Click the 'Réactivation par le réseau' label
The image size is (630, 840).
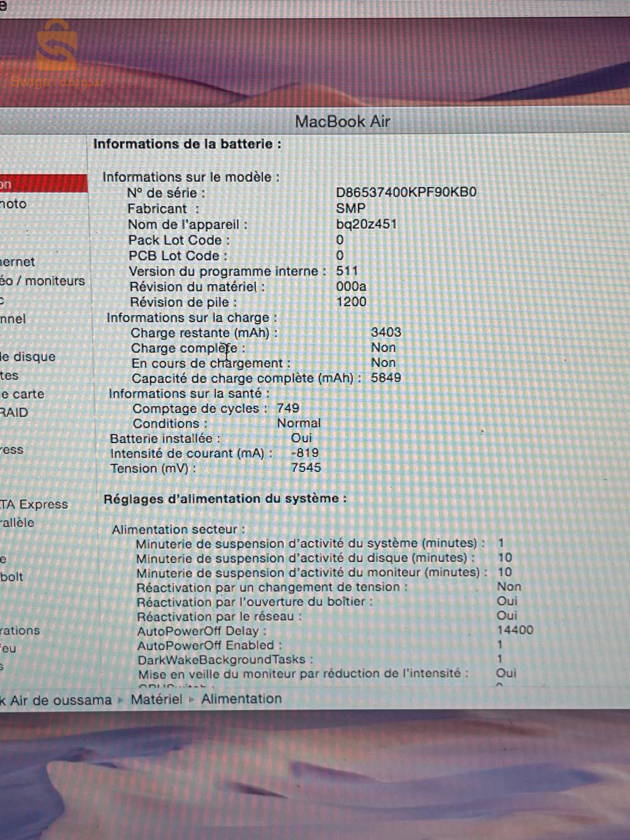(220, 616)
